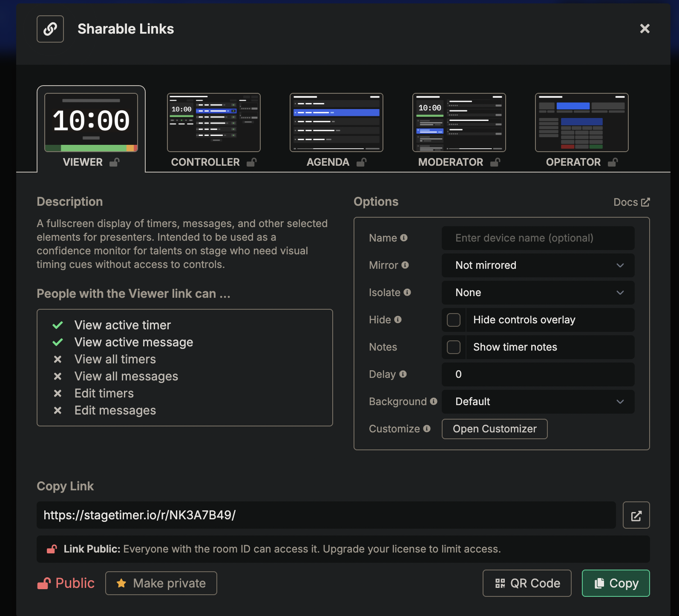Click the chain link icon beside Sharable Links
The width and height of the screenshot is (679, 616).
click(50, 29)
